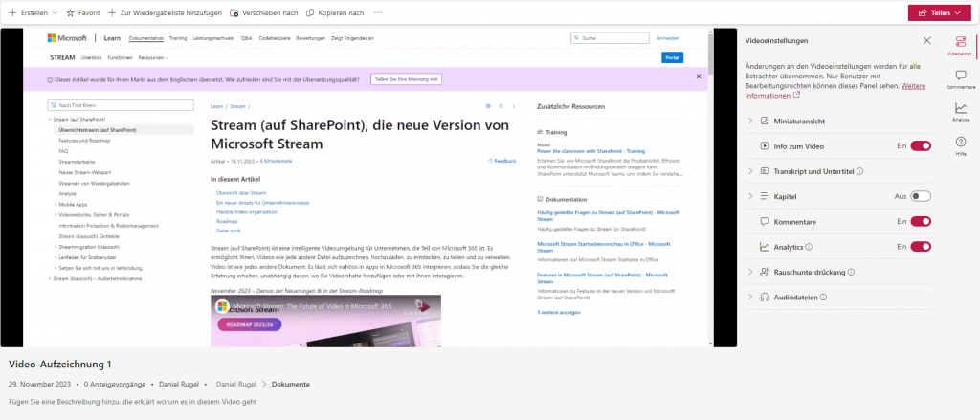Open the Kommentare sidebar icon
The width and height of the screenshot is (980, 420).
pos(961,79)
